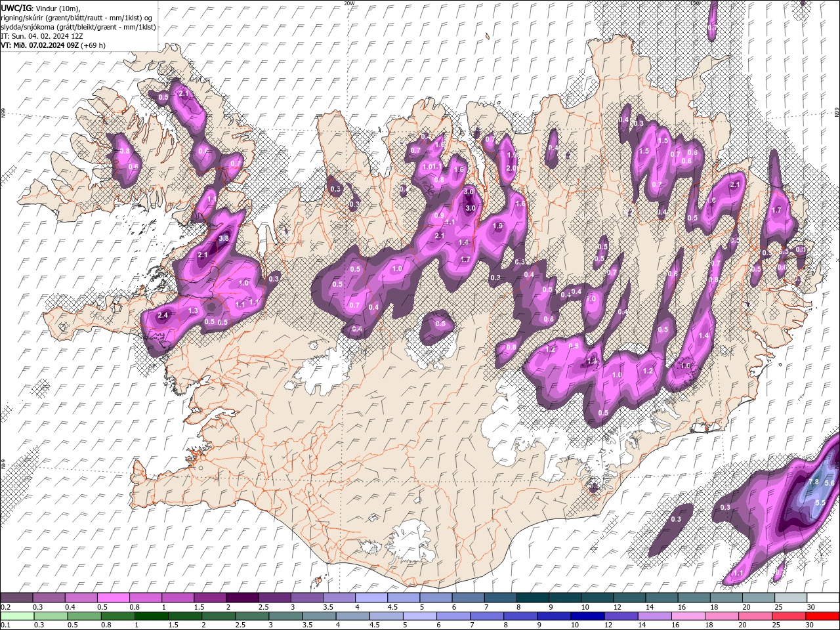
Task: Click the red-pink 25 swatch in lower legend row
Action: coord(788,616)
